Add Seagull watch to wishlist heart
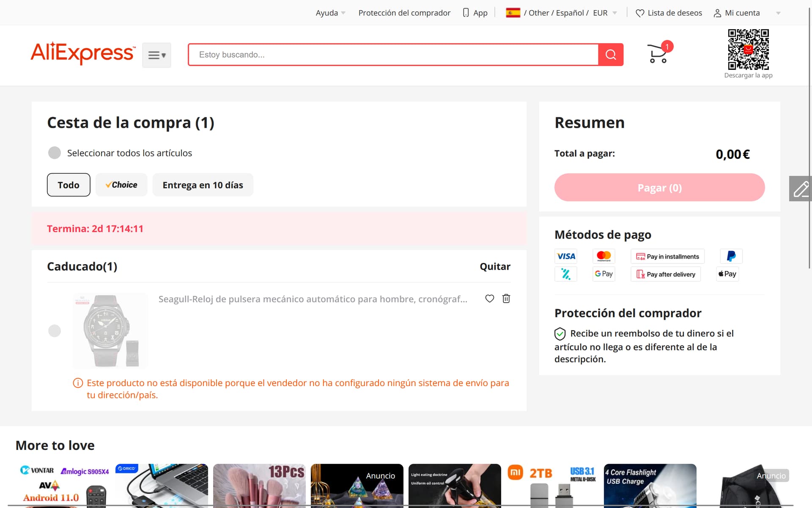 coord(490,298)
